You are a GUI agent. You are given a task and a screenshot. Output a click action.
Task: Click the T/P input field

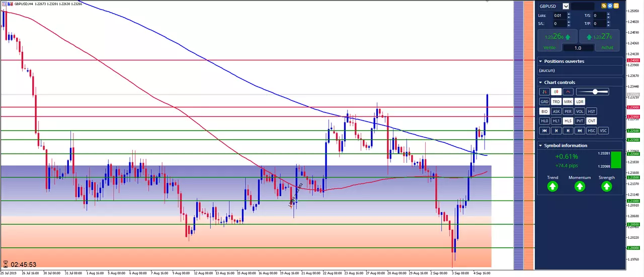(x=600, y=24)
